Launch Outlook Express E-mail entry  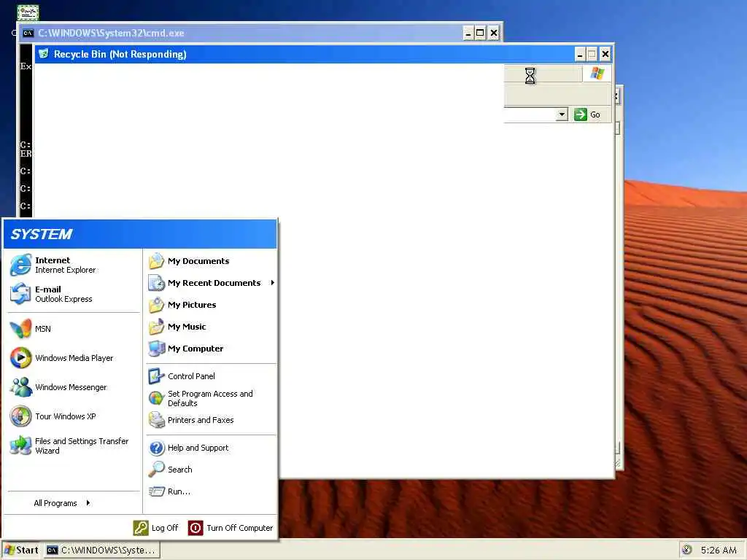click(x=74, y=294)
